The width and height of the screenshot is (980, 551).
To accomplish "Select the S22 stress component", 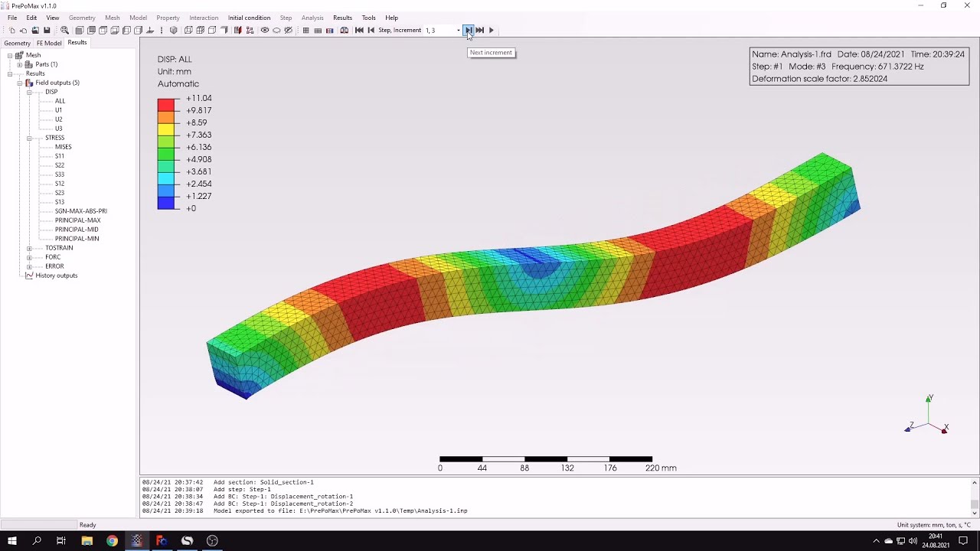I will [x=59, y=165].
